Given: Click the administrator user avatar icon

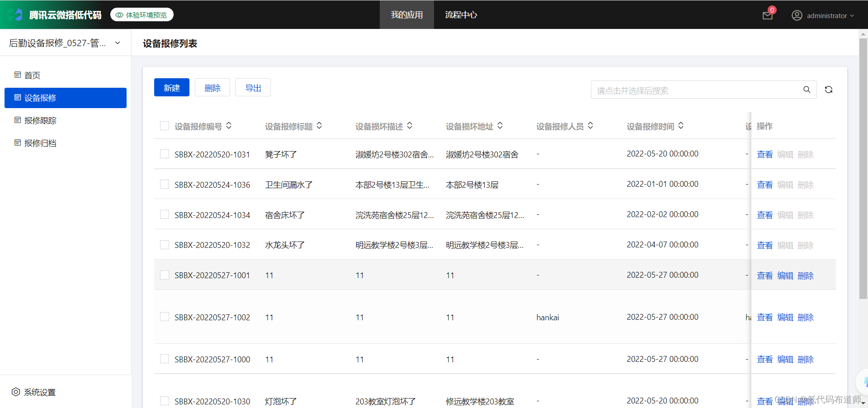Looking at the screenshot, I should 797,15.
